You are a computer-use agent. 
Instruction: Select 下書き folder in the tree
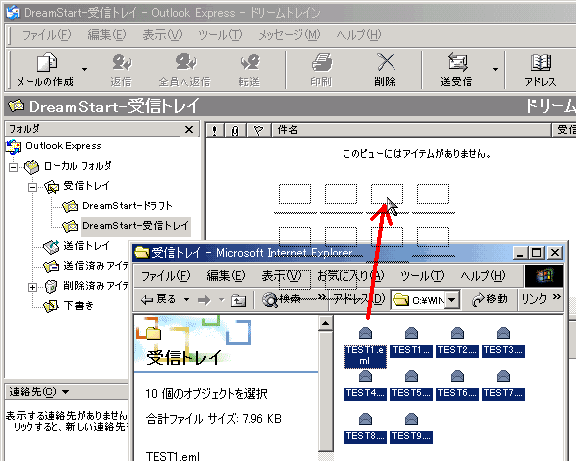[79, 306]
